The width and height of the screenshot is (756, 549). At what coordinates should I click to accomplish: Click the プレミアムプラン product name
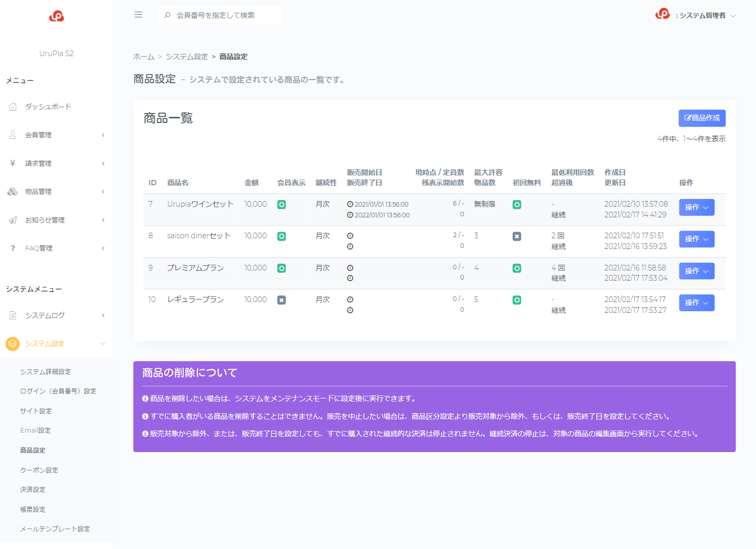(195, 268)
